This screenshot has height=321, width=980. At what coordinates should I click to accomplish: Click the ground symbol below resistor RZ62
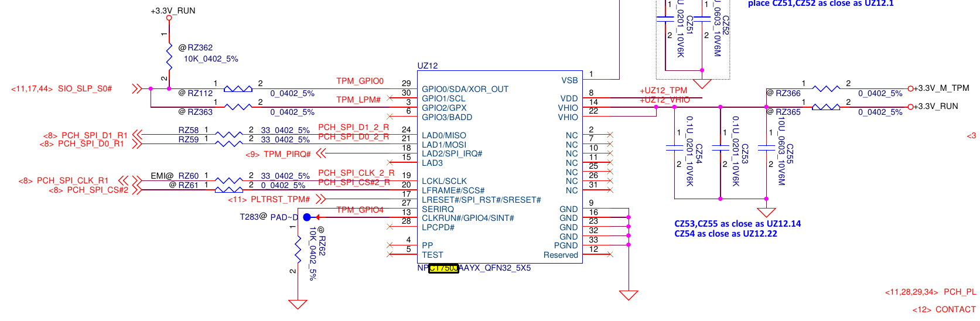coord(298,304)
